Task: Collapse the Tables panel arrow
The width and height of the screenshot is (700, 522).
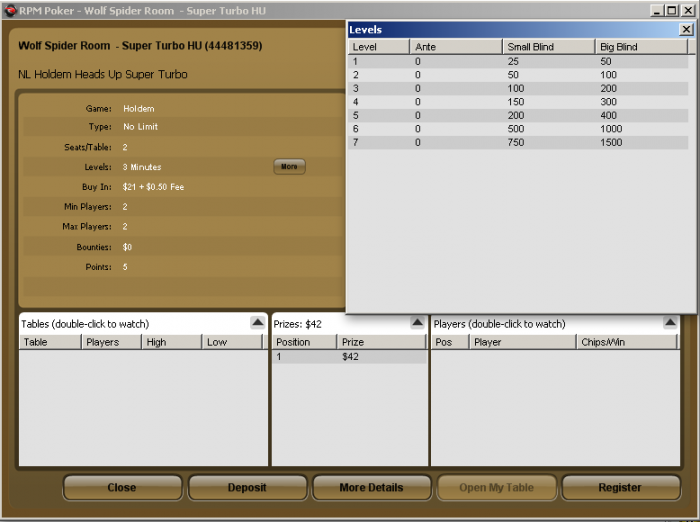Action: click(258, 322)
